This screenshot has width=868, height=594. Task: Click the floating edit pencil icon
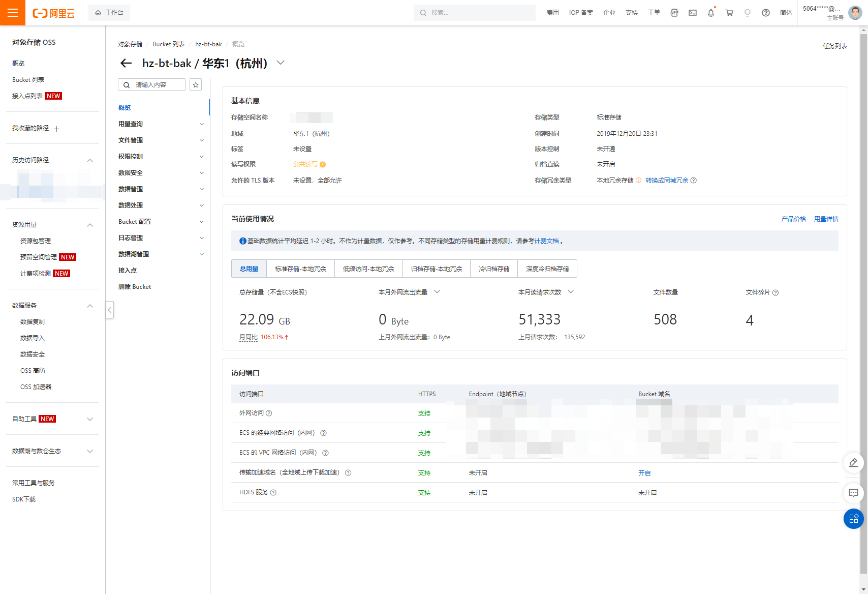853,462
